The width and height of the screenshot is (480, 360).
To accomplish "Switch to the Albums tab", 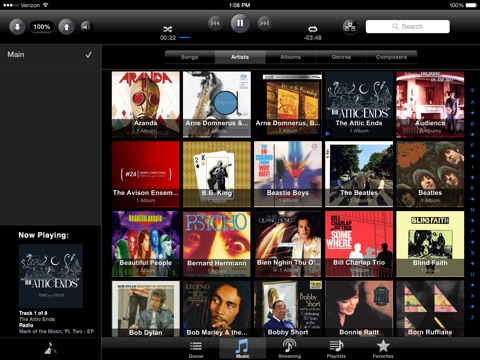I will [x=290, y=57].
